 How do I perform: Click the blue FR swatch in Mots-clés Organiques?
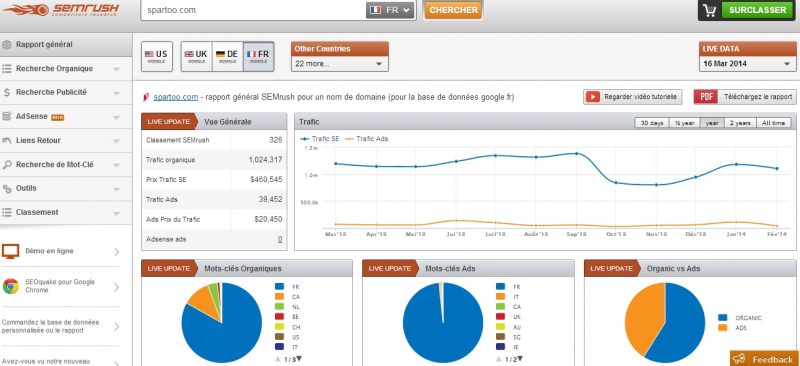click(279, 287)
